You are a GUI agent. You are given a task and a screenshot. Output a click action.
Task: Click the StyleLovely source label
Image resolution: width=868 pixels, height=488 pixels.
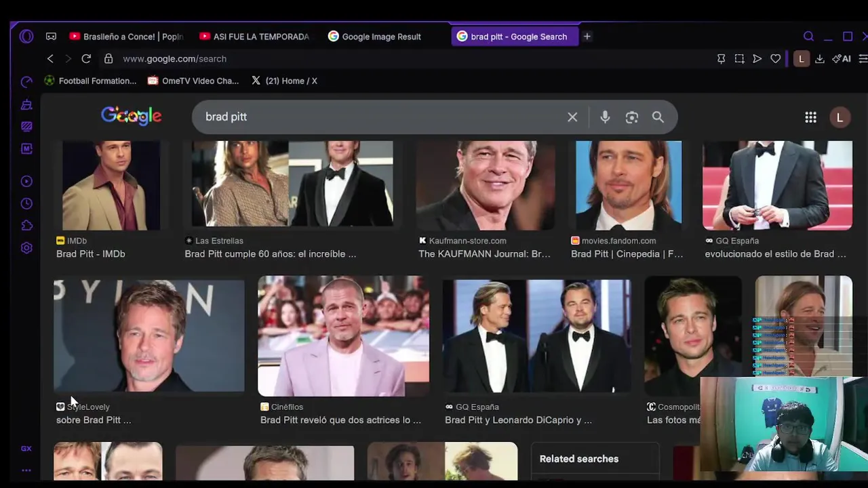pos(88,407)
